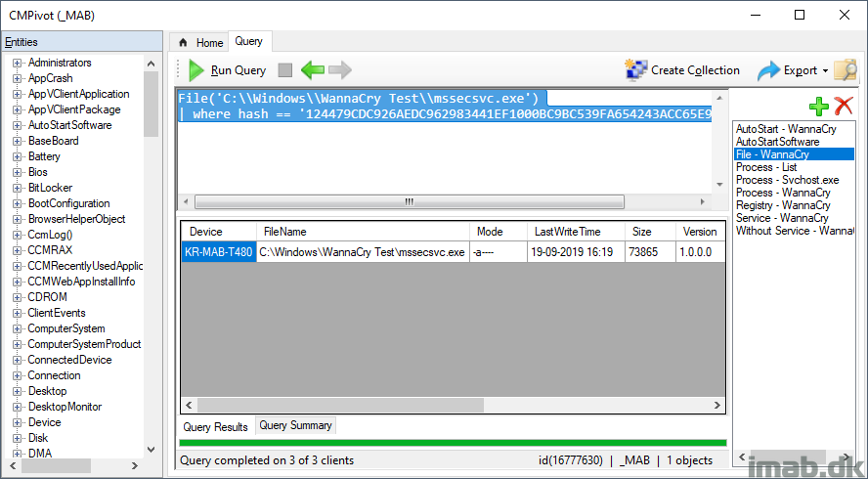Click the gray forward arrow icon
This screenshot has width=868, height=479.
click(340, 70)
